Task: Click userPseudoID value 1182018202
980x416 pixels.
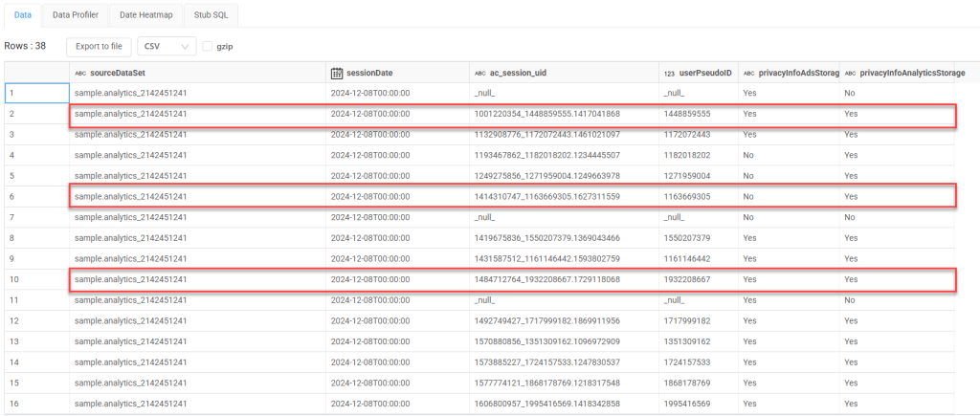Action: click(687, 155)
